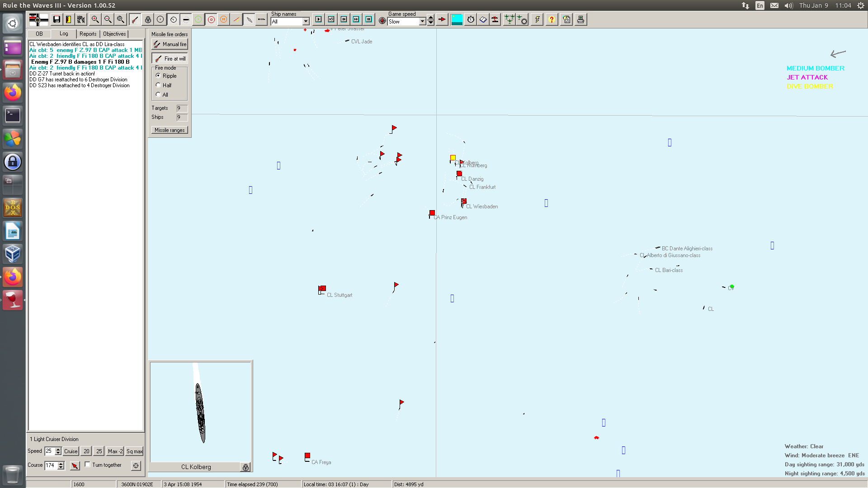Switch to the Log tab

[x=64, y=34]
